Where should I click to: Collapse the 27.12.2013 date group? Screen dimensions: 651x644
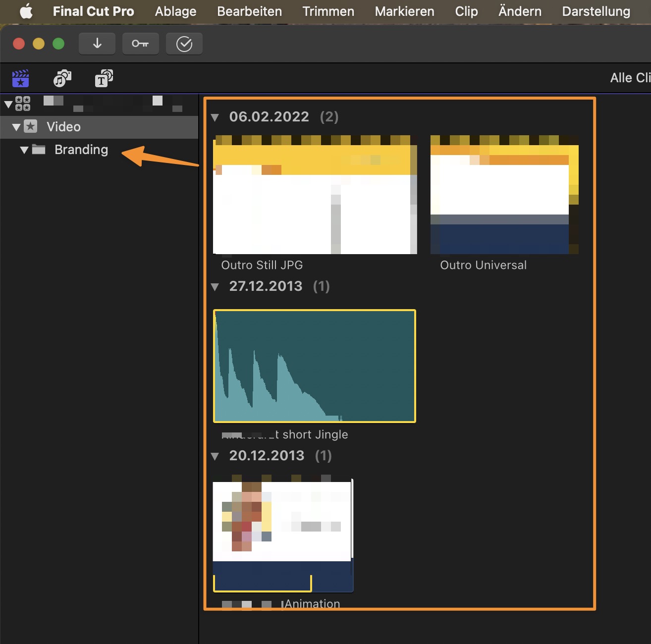(215, 287)
